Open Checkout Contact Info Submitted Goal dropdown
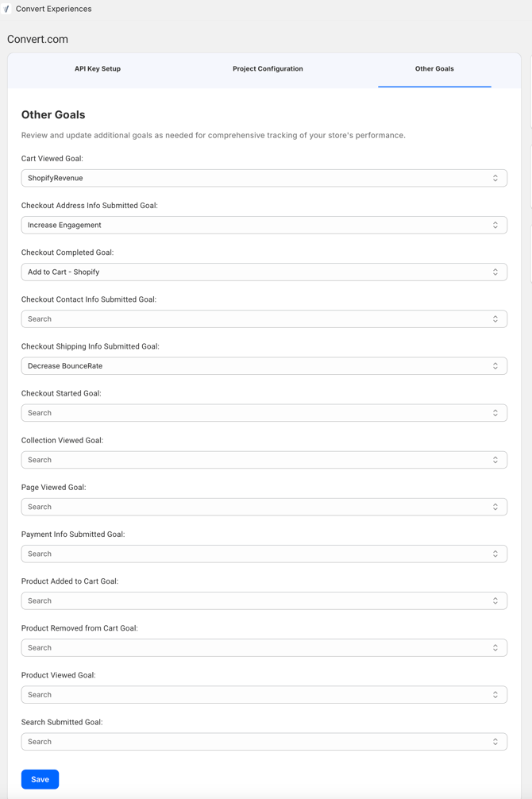The height and width of the screenshot is (799, 532). [x=264, y=319]
